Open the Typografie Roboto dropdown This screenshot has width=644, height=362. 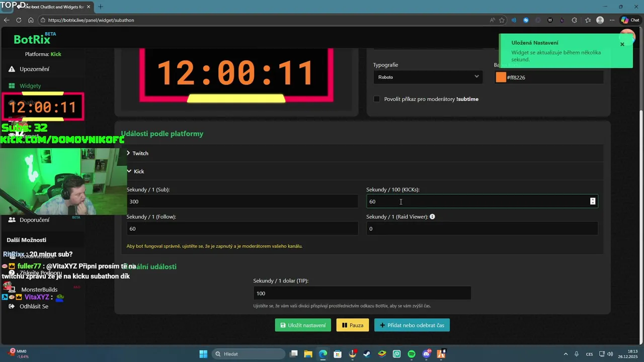(428, 77)
